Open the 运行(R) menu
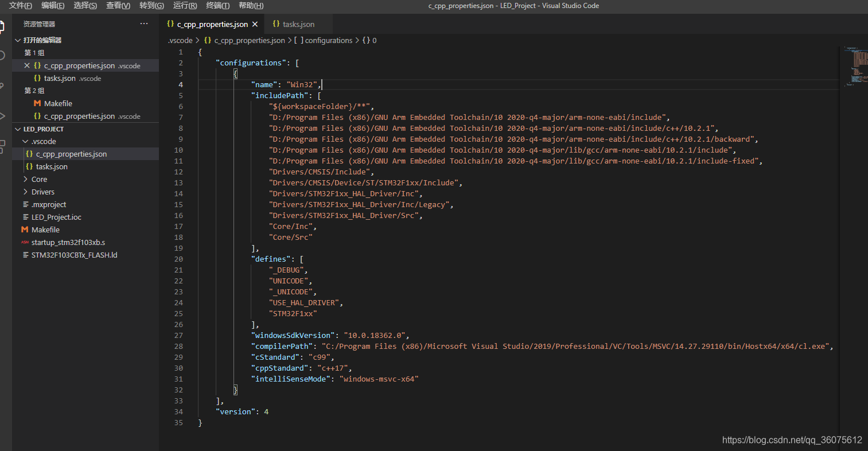The width and height of the screenshot is (868, 451). click(185, 6)
